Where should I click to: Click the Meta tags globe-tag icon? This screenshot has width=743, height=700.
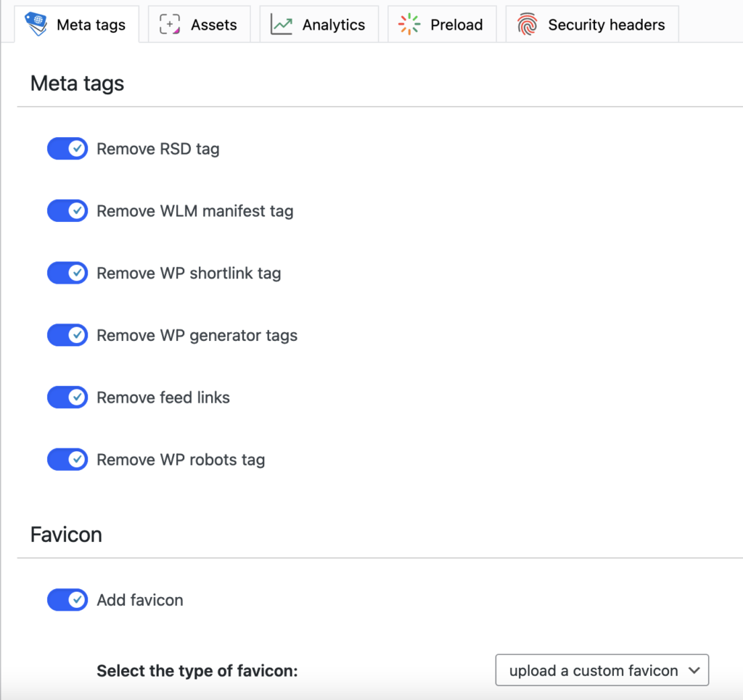(x=36, y=24)
